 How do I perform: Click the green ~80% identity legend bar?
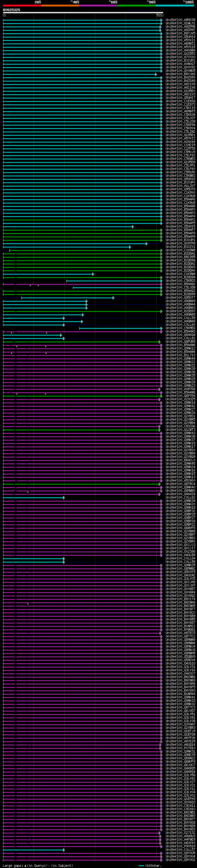pyautogui.click(x=136, y=6)
